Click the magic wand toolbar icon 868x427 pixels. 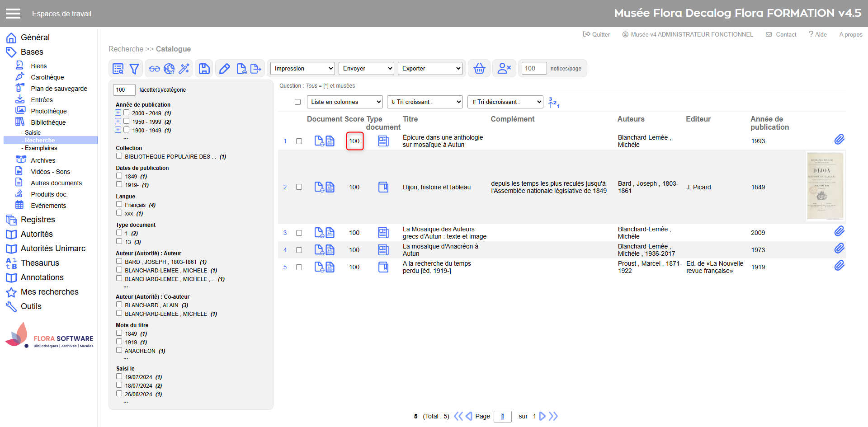(x=184, y=69)
